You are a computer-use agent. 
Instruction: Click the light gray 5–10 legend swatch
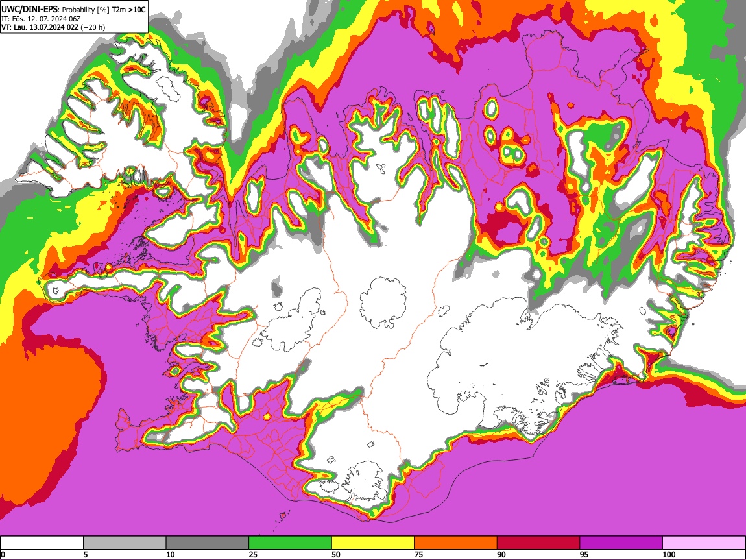click(125, 543)
